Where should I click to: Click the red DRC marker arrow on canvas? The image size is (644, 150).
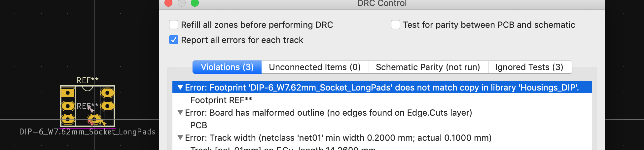click(91, 123)
